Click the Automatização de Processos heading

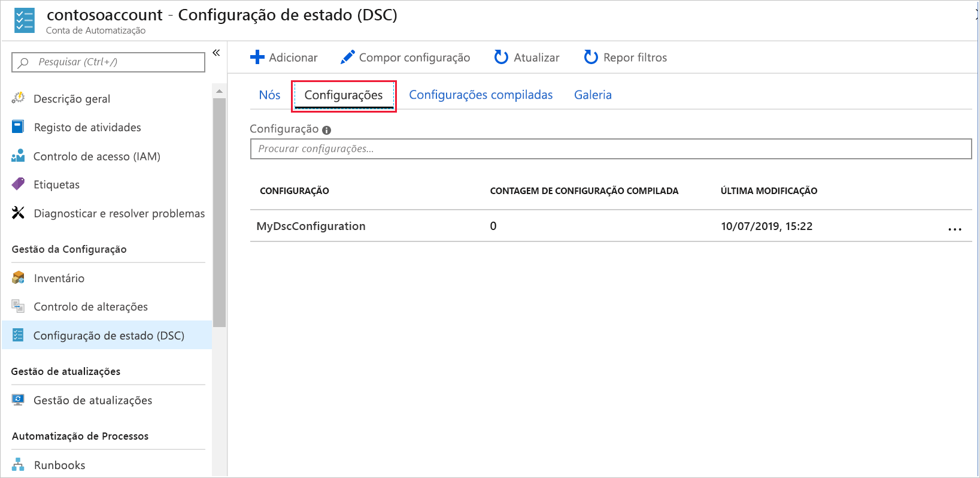pyautogui.click(x=80, y=436)
